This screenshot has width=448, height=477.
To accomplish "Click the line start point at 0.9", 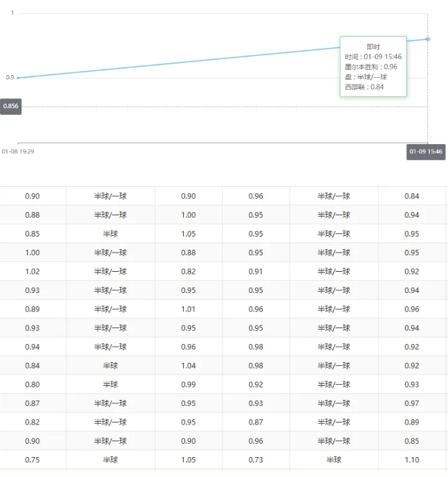I will (x=18, y=78).
